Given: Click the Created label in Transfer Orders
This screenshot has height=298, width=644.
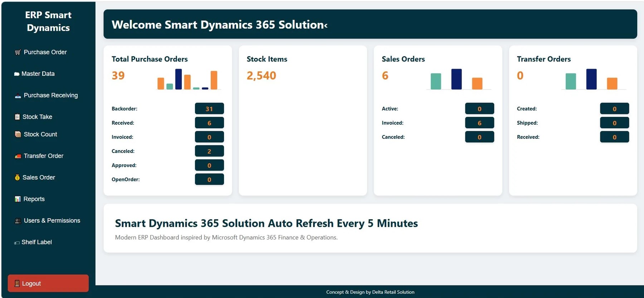Looking at the screenshot, I should tap(527, 109).
